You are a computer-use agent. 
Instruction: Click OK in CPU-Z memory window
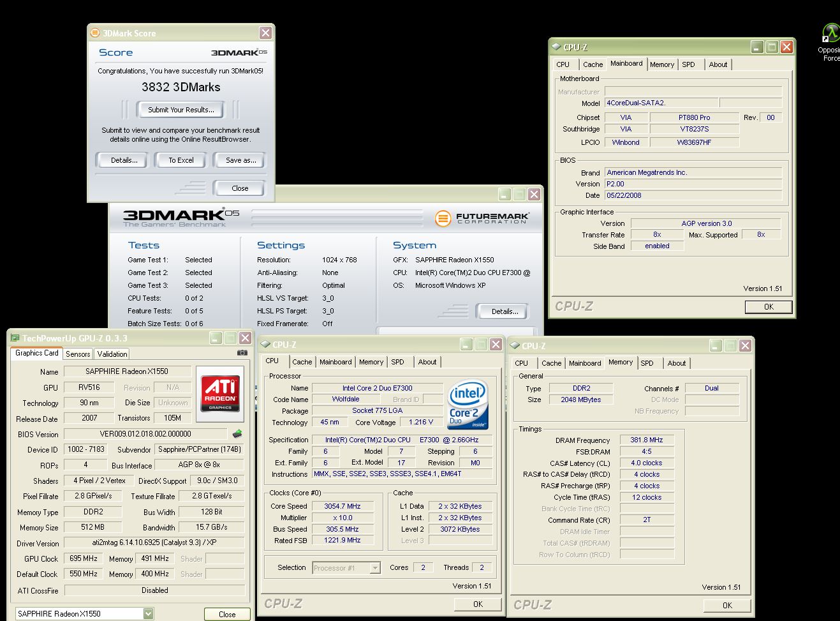click(x=727, y=606)
